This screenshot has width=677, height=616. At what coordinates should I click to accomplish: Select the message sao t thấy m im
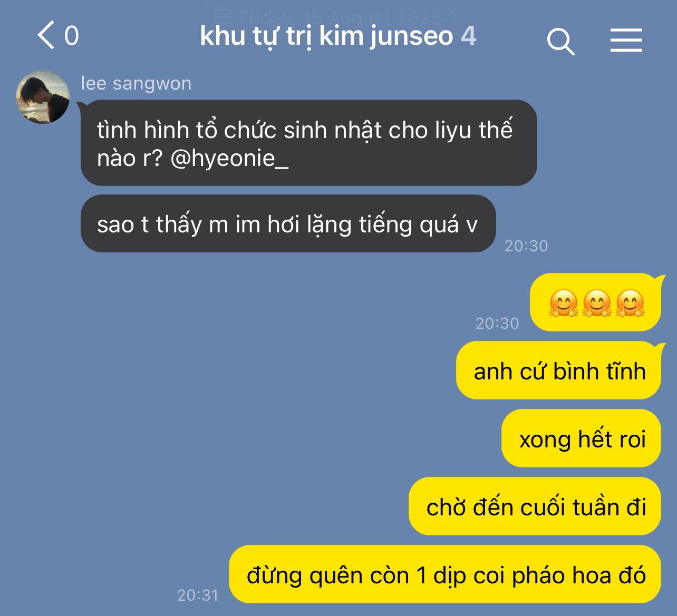[x=288, y=223]
